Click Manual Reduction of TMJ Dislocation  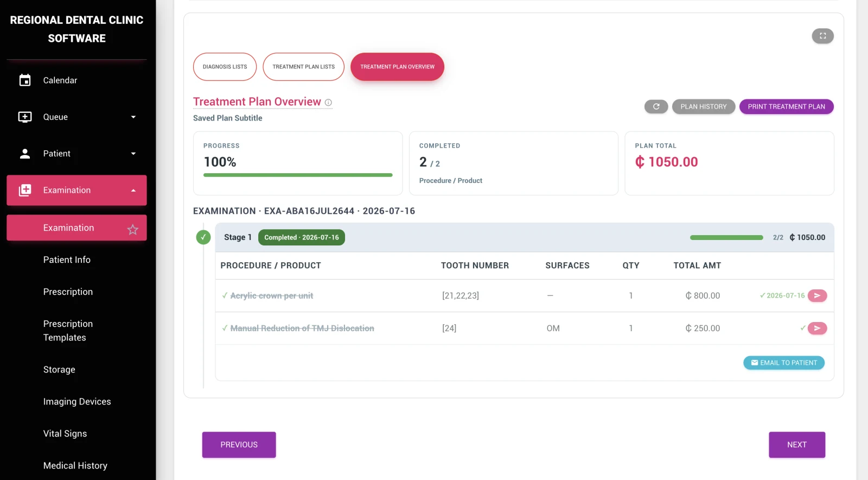[302, 329]
